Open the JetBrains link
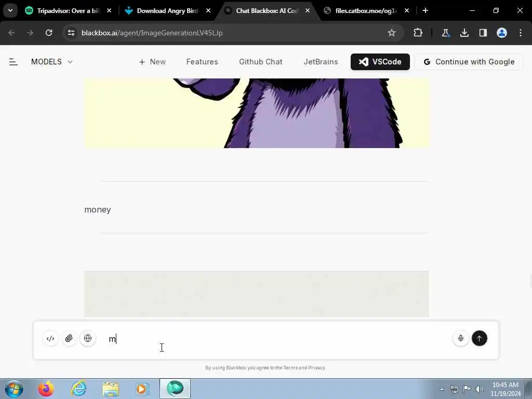This screenshot has width=532, height=399. pyautogui.click(x=321, y=62)
